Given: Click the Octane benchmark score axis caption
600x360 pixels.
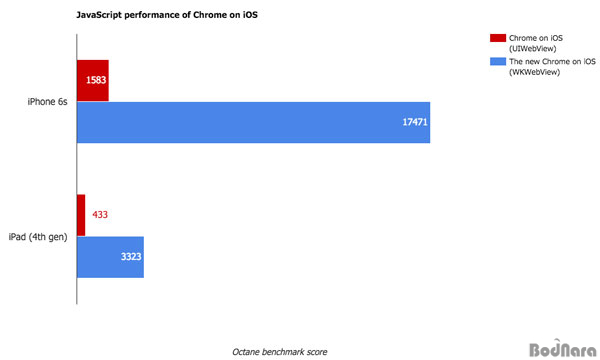Looking at the screenshot, I should coord(280,352).
